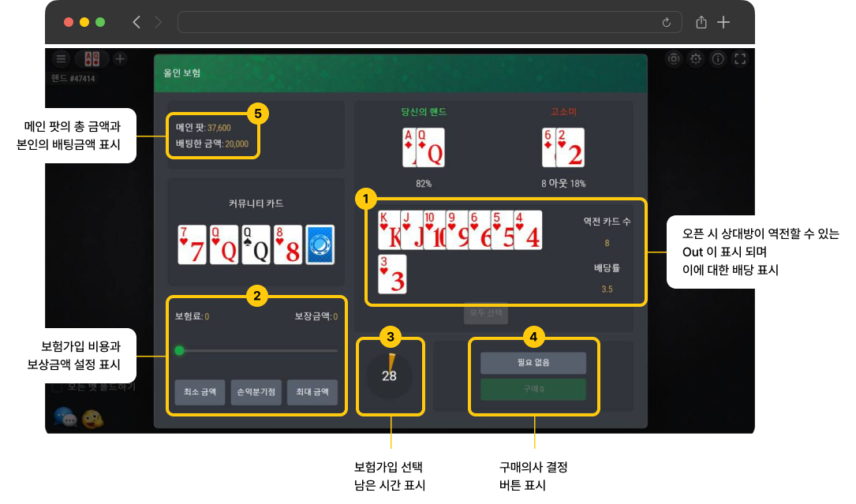Image resolution: width=856 pixels, height=504 pixels.
Task: Click the 최대 금액 button
Action: coord(312,392)
